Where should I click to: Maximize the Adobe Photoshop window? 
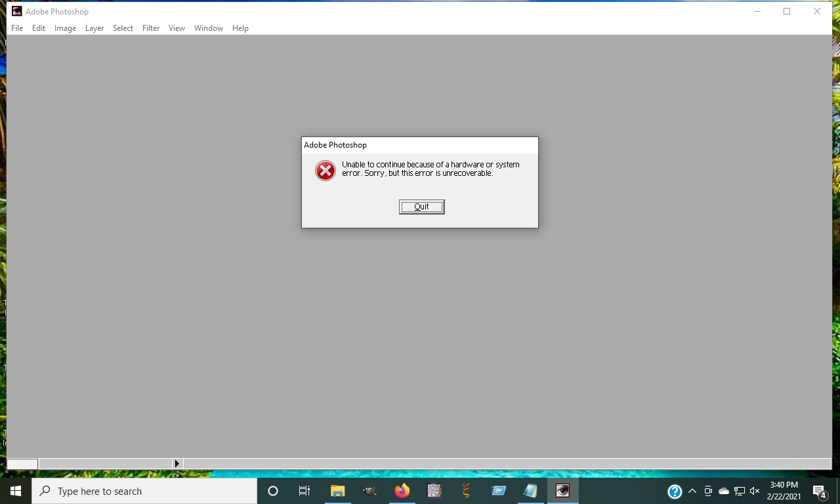[x=787, y=11]
